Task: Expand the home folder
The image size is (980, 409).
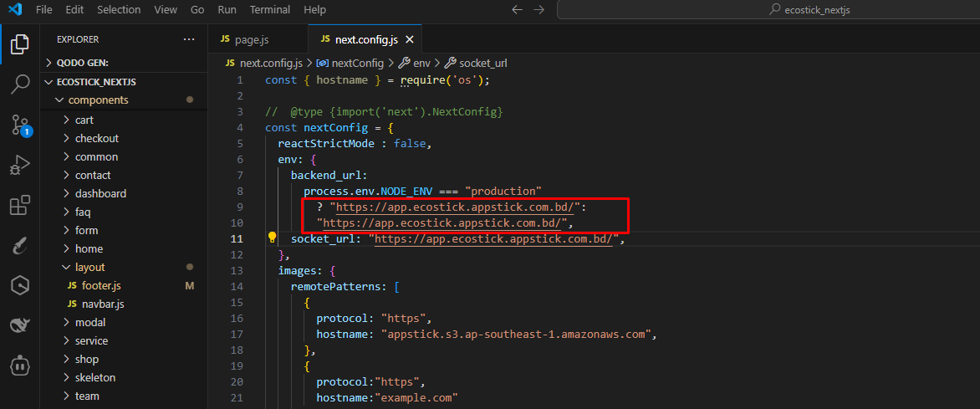Action: coord(123,249)
